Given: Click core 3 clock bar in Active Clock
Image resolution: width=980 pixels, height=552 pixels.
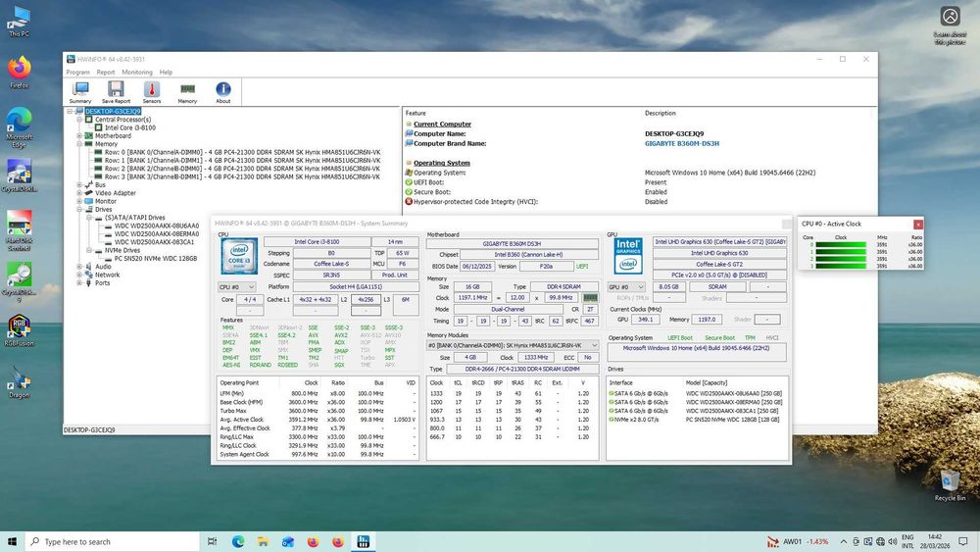Looking at the screenshot, I should pos(841,267).
